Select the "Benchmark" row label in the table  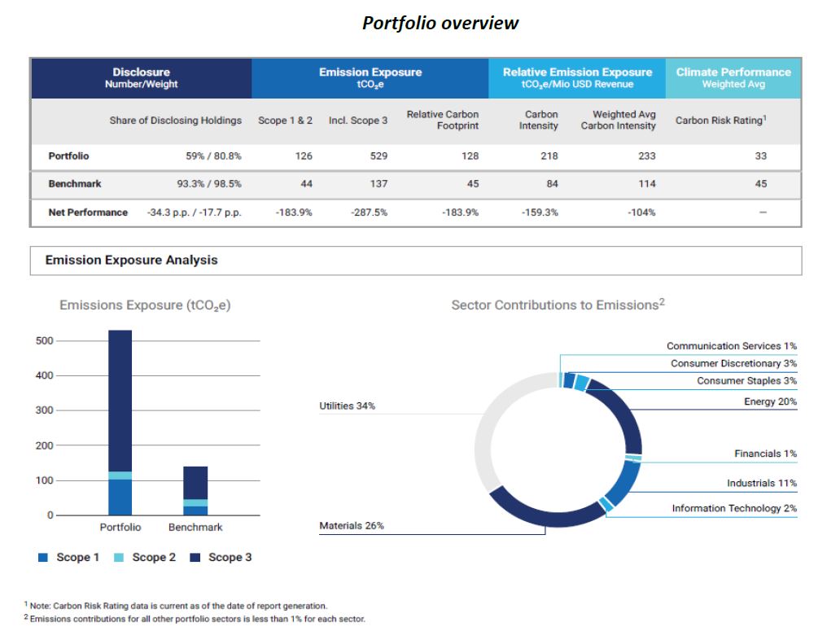74,184
